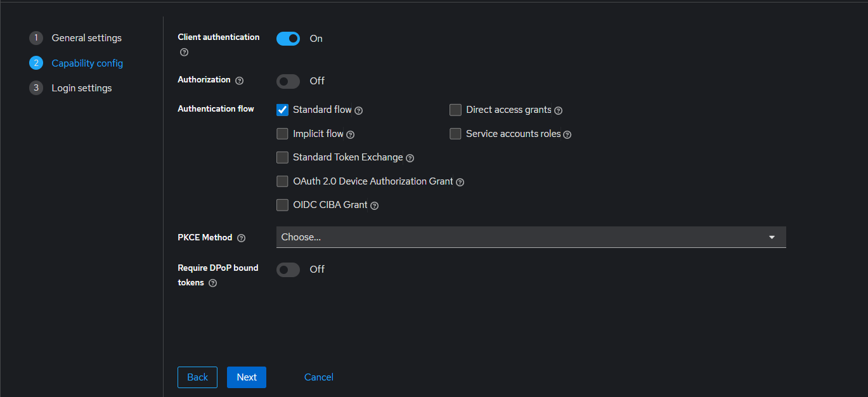Go to General settings step
The width and height of the screenshot is (868, 397).
(86, 38)
